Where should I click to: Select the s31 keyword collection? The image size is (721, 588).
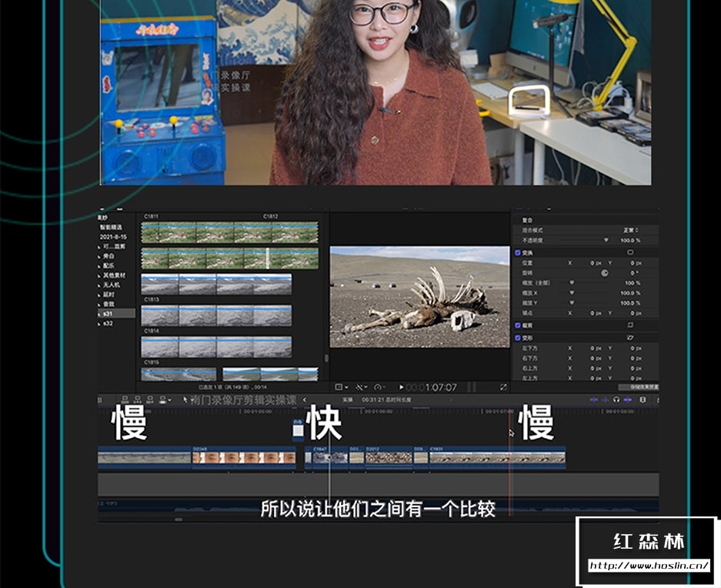(x=116, y=313)
